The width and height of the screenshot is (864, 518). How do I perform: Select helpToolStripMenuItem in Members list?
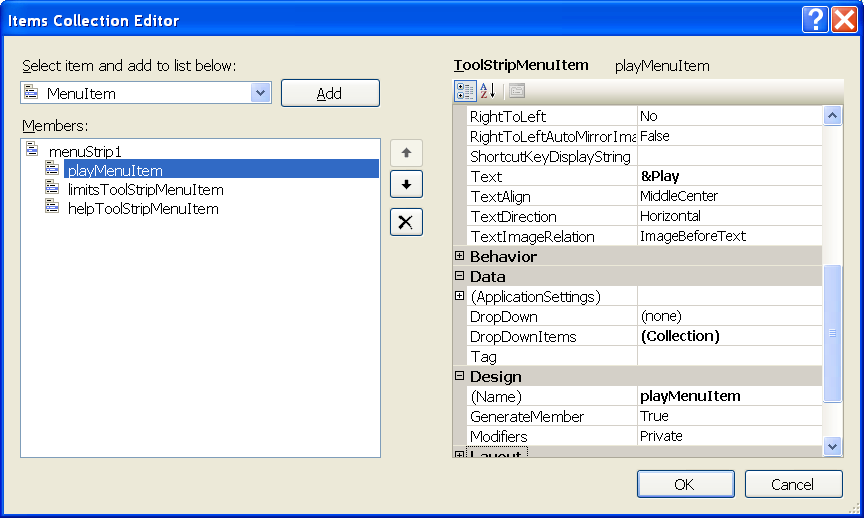point(143,209)
